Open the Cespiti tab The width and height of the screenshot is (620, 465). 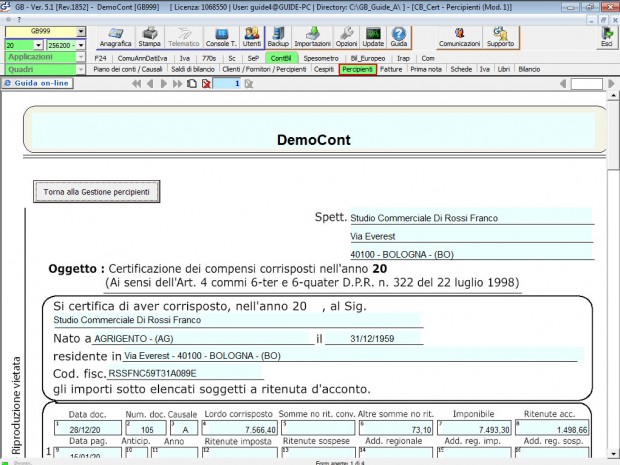click(x=324, y=69)
